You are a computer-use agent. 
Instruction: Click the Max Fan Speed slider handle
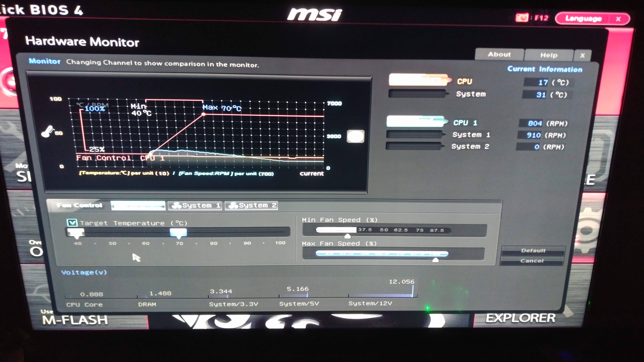(435, 260)
